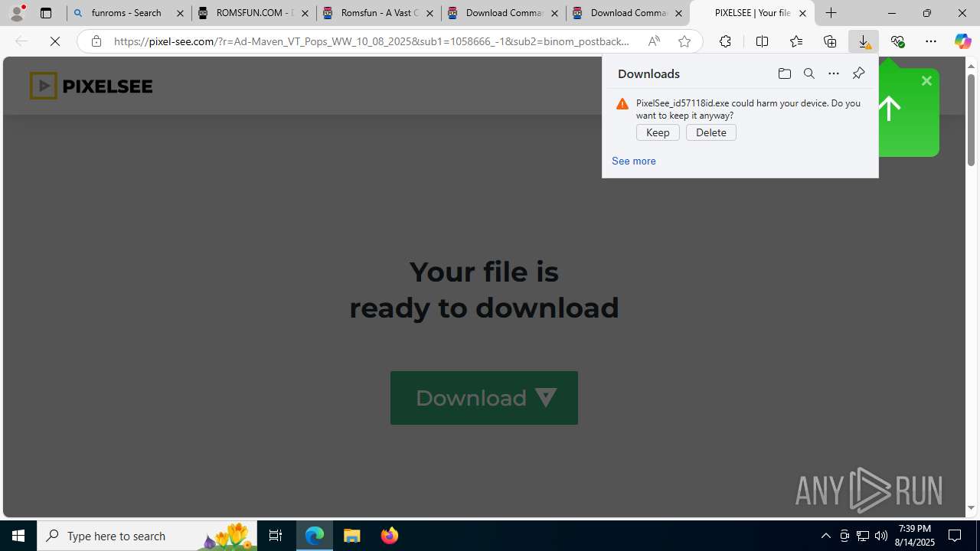This screenshot has width=980, height=551.
Task: View site information icon in address bar
Action: (96, 41)
